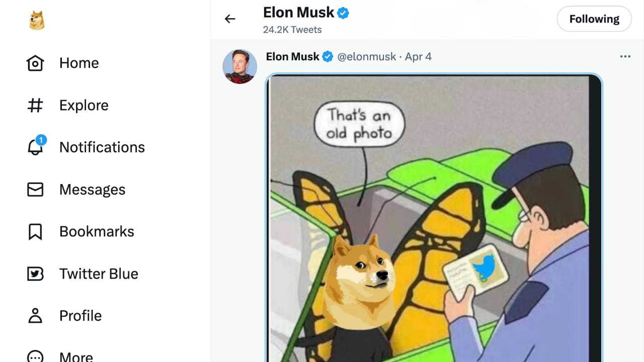Select the Twitter Blue bird icon
The width and height of the screenshot is (644, 362).
click(35, 274)
